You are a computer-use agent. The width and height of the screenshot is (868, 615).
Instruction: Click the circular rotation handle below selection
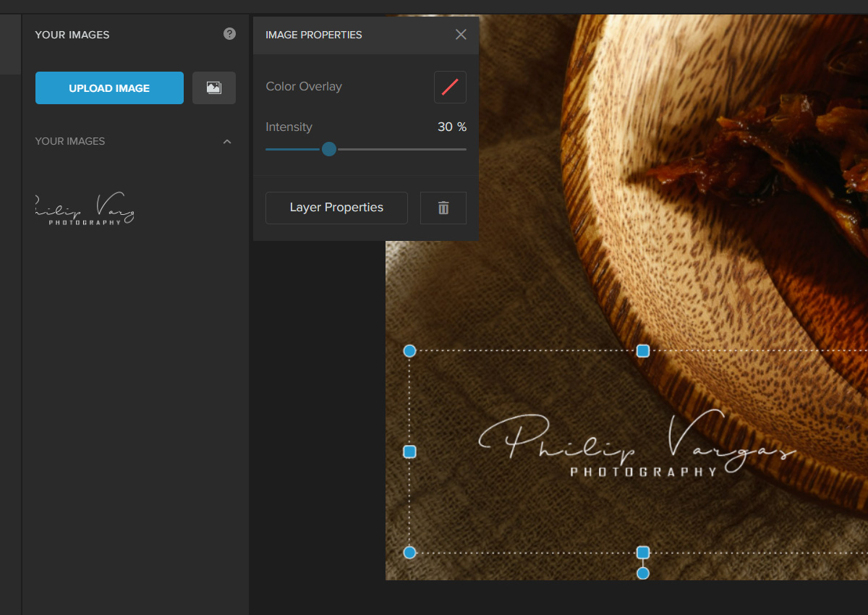pyautogui.click(x=642, y=574)
